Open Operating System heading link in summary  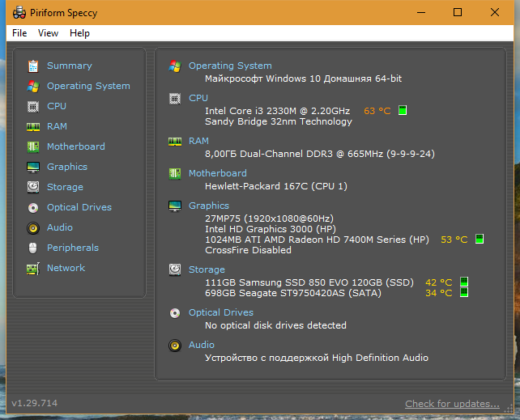click(230, 66)
